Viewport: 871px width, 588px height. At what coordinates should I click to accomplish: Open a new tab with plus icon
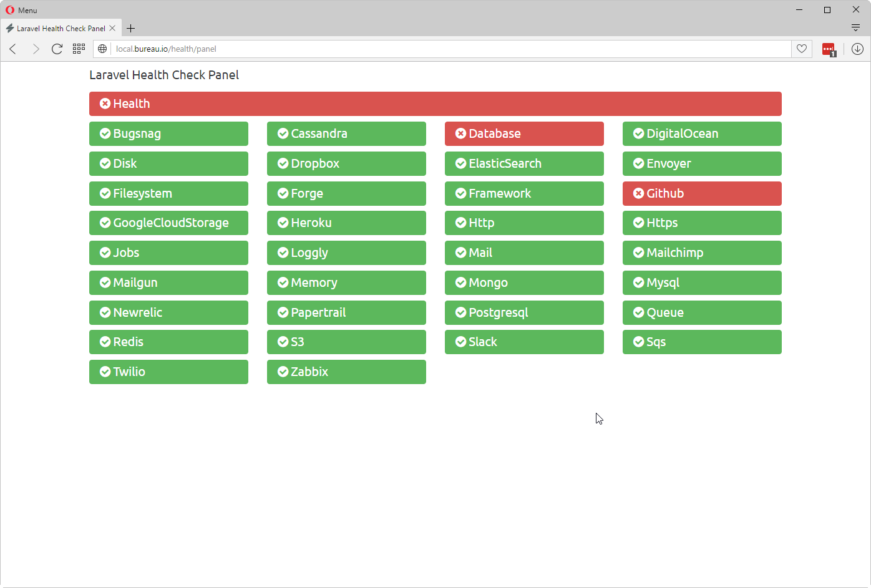(130, 28)
